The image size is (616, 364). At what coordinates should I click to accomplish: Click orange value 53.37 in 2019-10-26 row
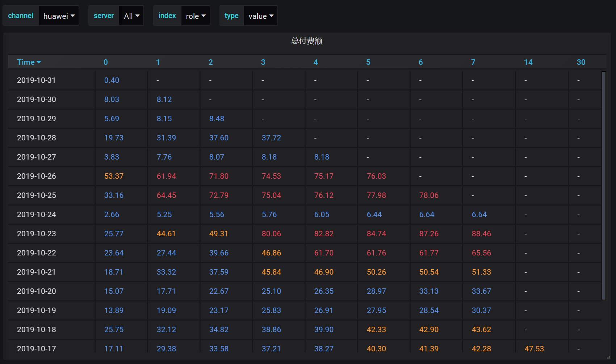pos(114,176)
